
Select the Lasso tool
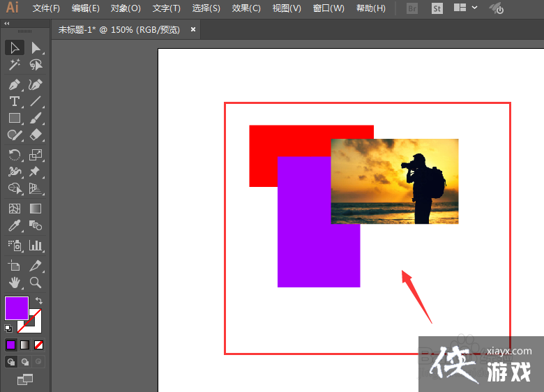tap(36, 65)
